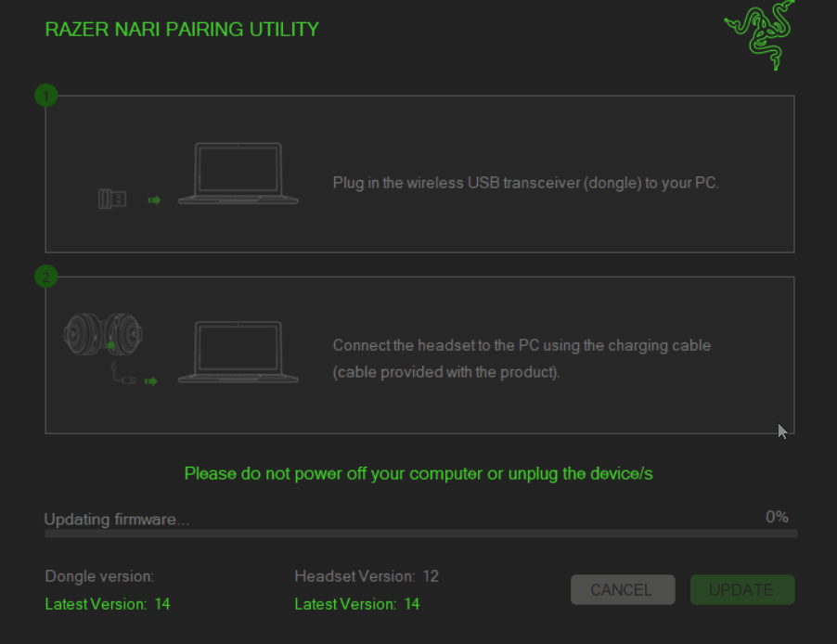837x644 pixels.
Task: Click the 'Updating firmware...' status text
Action: [117, 519]
